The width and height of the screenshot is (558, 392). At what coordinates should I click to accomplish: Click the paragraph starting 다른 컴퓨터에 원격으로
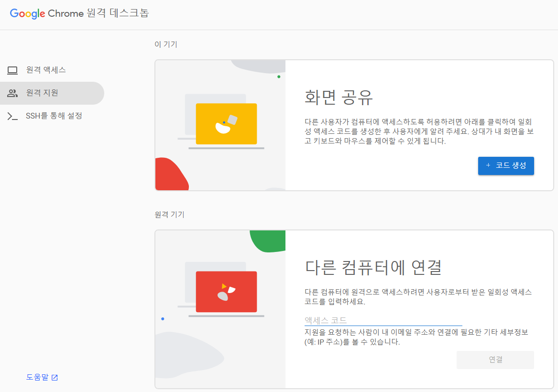tap(418, 297)
